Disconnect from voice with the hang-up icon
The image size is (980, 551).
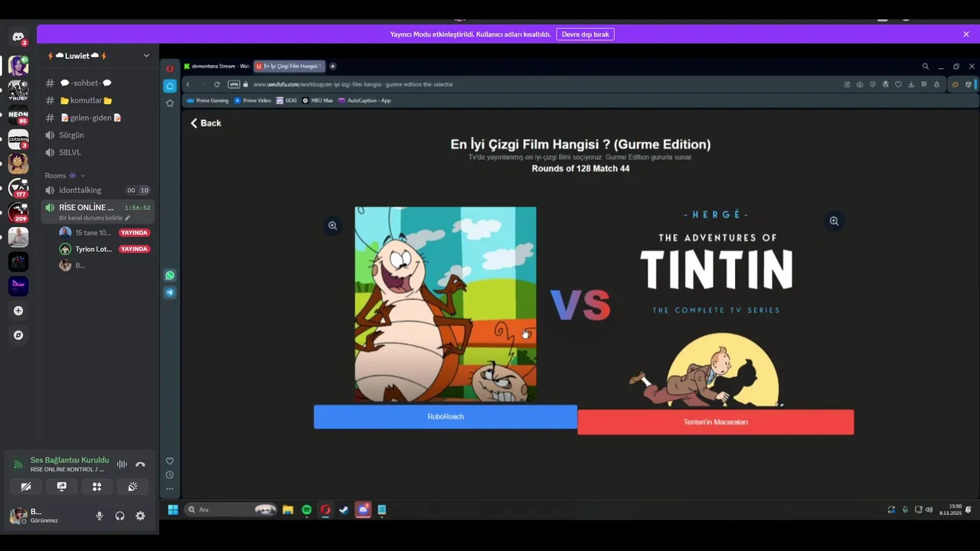[140, 465]
